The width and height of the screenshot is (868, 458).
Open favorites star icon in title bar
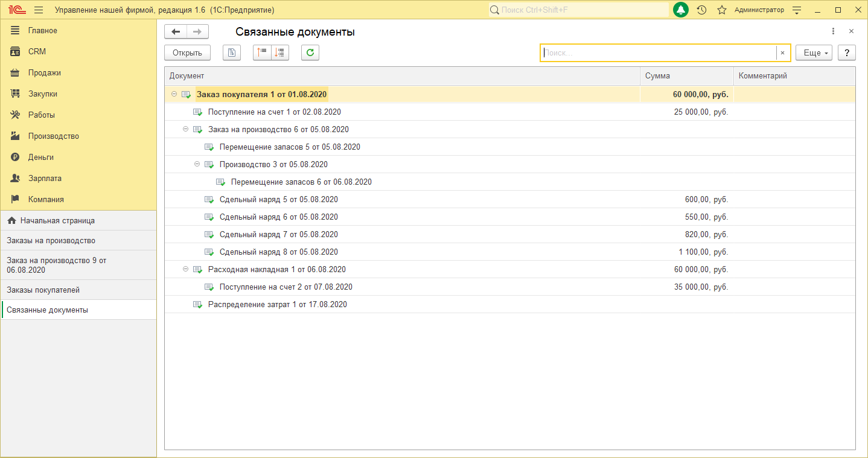click(x=721, y=10)
